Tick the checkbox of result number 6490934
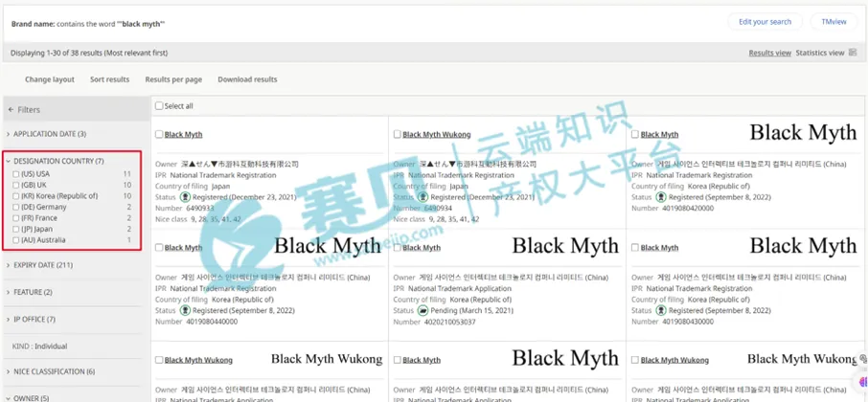868x402 pixels. (397, 134)
